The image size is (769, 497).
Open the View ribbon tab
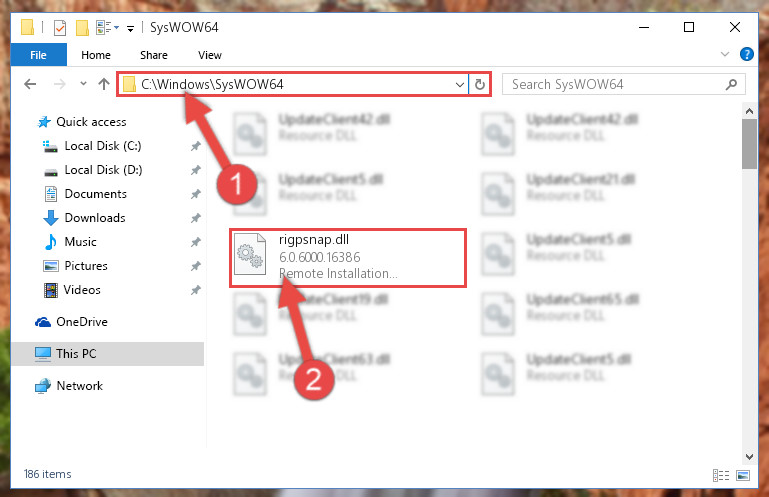[x=210, y=55]
